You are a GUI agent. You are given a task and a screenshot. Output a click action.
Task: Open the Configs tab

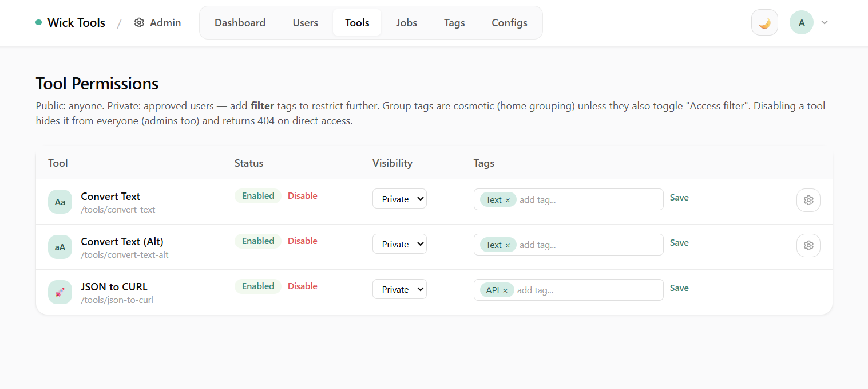509,22
